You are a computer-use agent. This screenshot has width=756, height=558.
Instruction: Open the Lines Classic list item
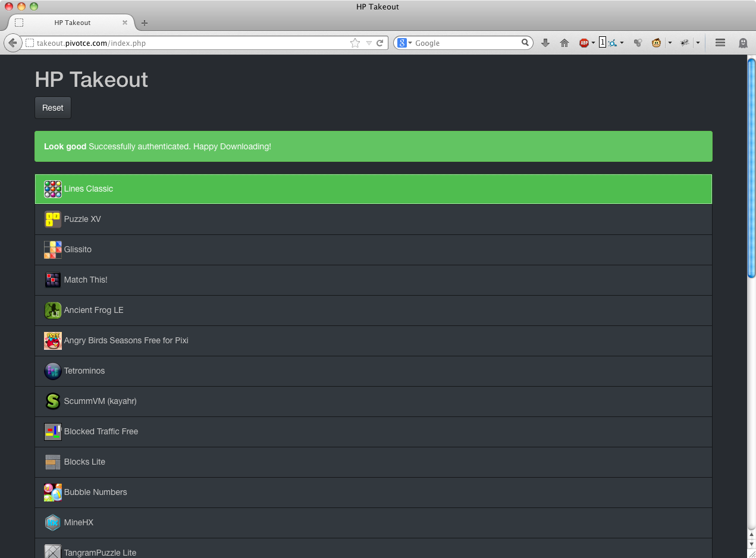[x=374, y=189]
